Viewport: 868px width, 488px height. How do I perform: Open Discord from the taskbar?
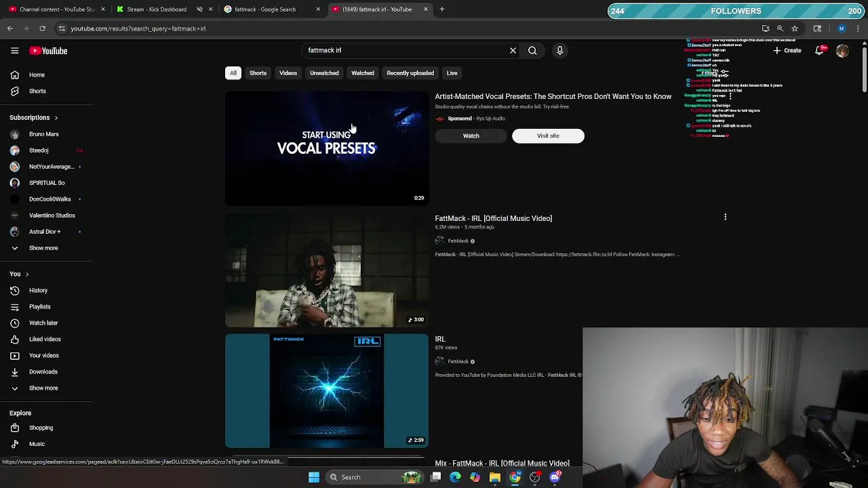[x=555, y=477]
